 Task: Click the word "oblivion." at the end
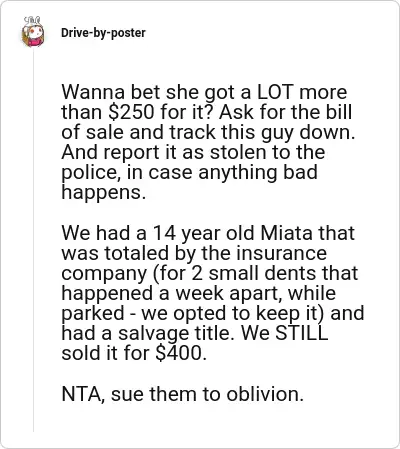pyautogui.click(x=265, y=393)
